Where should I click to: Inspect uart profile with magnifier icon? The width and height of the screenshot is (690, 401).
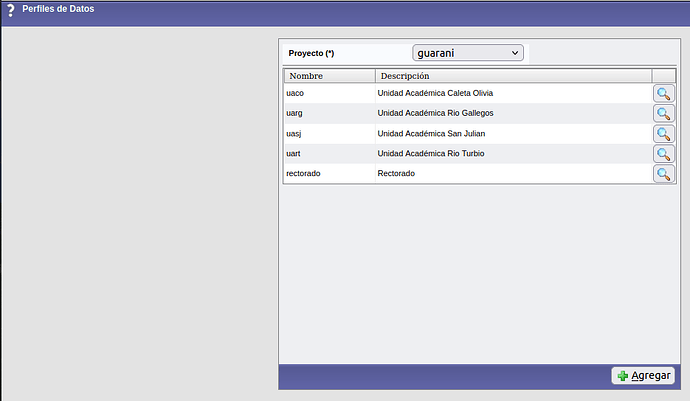[x=664, y=154]
